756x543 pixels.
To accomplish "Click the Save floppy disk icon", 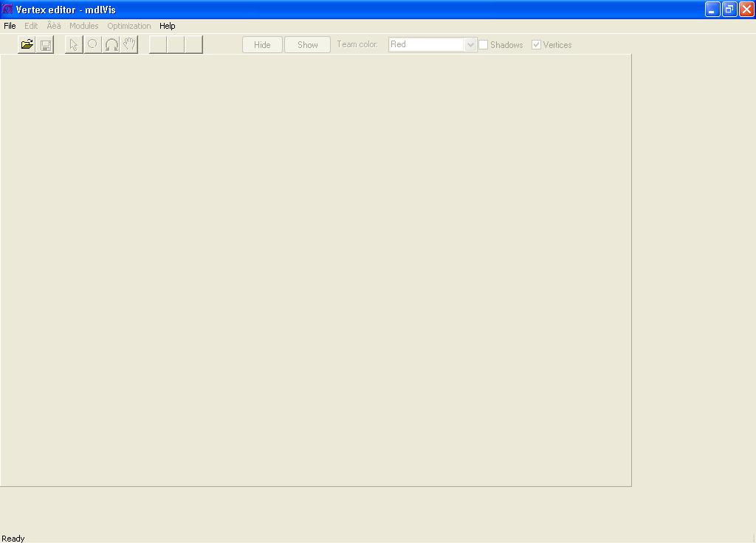I will (45, 45).
